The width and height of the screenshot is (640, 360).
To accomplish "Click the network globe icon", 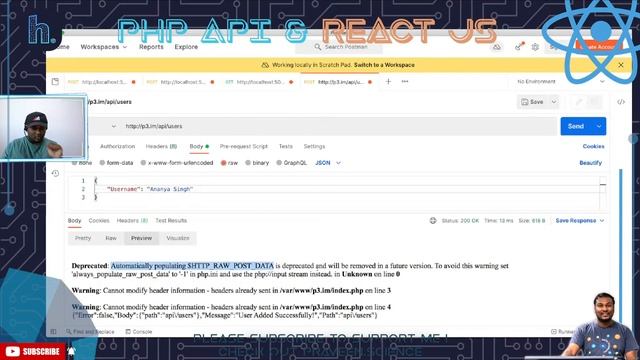I will click(433, 221).
